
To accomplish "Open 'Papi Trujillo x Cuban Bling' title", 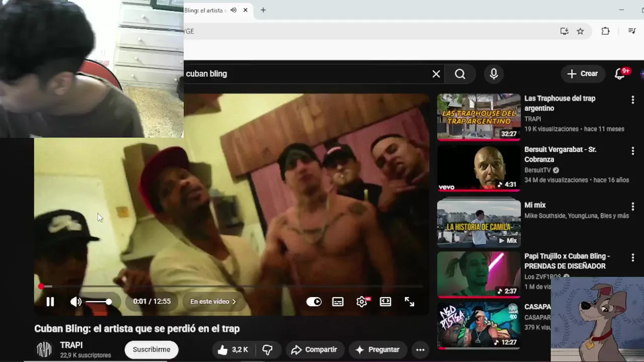I will tap(567, 261).
